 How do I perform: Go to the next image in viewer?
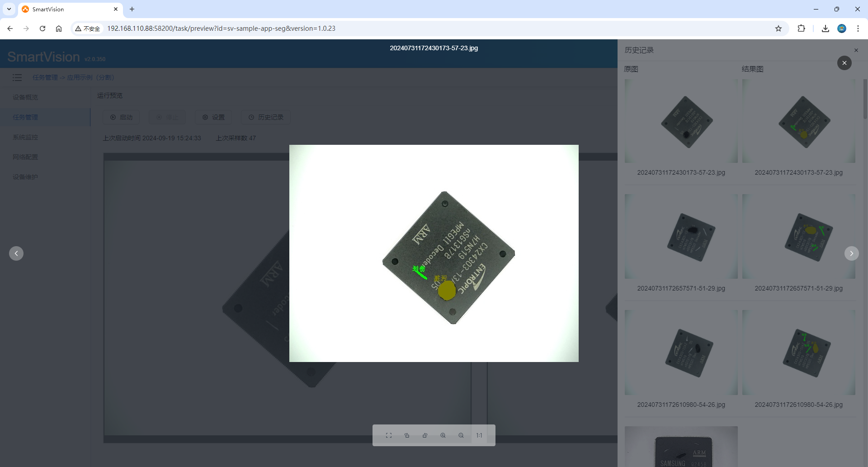852,253
